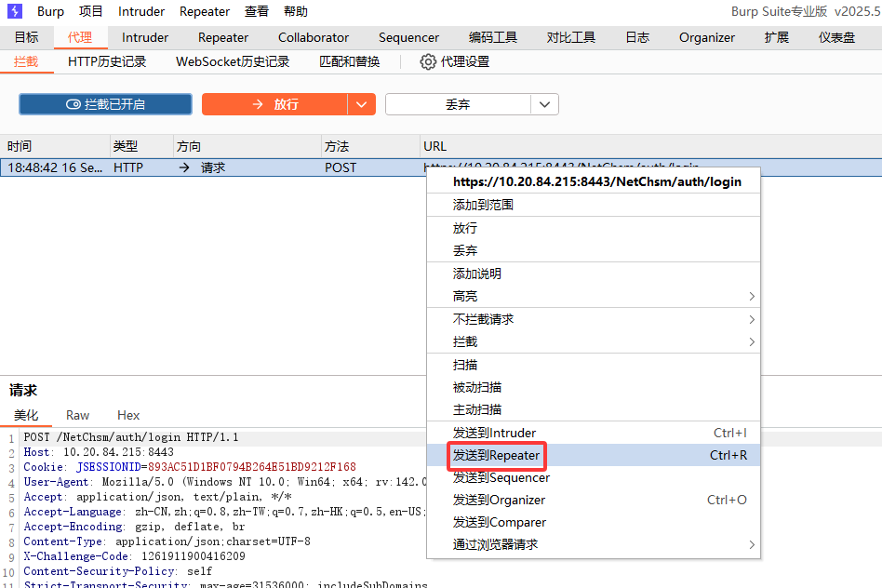Switch to the 对比工具 tab
This screenshot has height=588, width=882.
point(571,38)
